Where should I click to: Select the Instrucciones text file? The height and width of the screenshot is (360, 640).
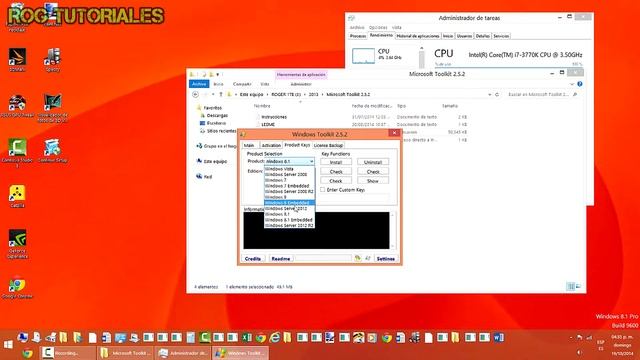(x=273, y=117)
